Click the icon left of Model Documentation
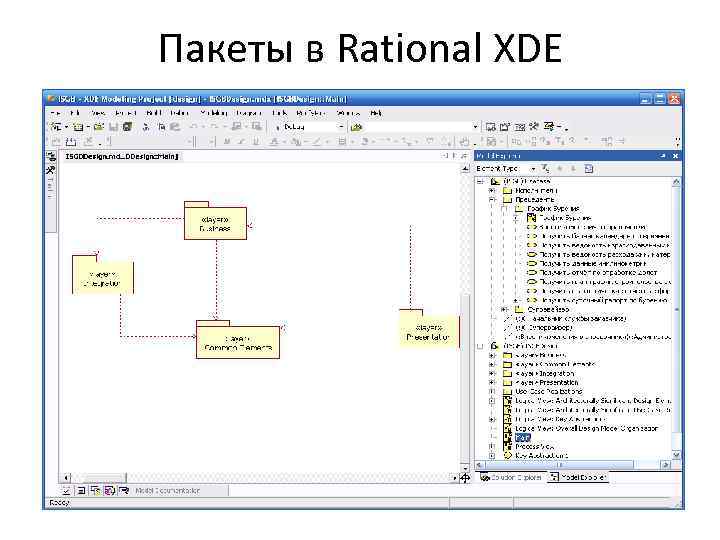720x540 pixels. 124,490
